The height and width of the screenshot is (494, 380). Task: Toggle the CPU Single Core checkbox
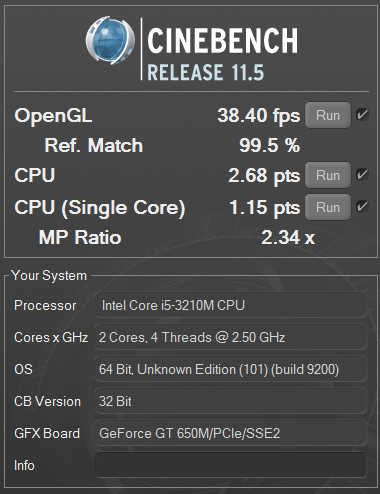(x=362, y=207)
